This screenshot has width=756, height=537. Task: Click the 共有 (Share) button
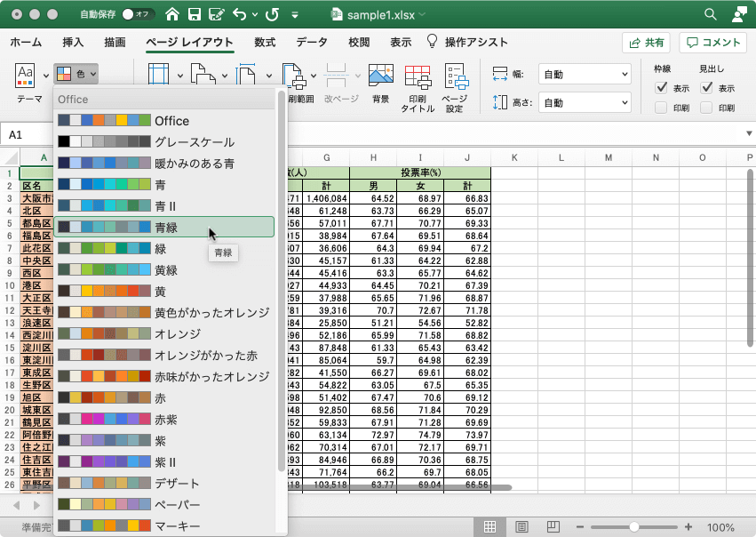tap(646, 42)
